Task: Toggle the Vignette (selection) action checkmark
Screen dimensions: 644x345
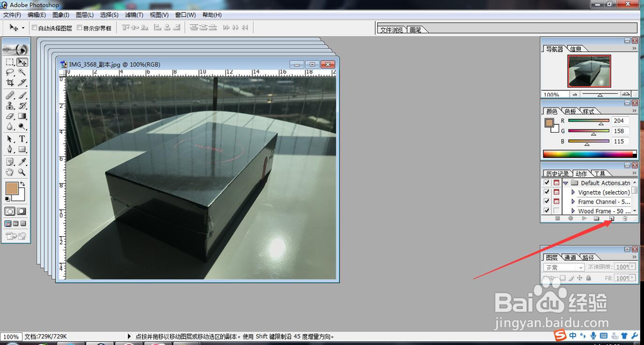Action: pyautogui.click(x=546, y=192)
